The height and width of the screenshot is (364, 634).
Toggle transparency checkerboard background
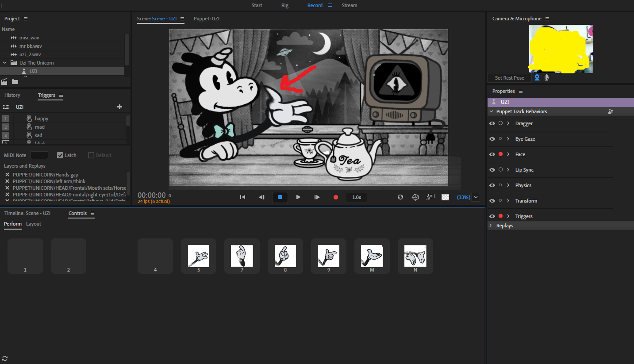[x=446, y=197]
